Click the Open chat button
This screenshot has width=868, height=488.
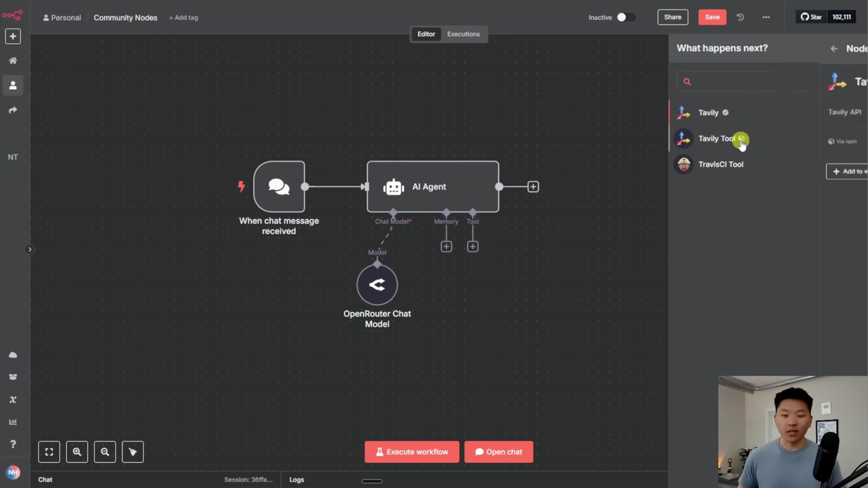[x=499, y=452]
